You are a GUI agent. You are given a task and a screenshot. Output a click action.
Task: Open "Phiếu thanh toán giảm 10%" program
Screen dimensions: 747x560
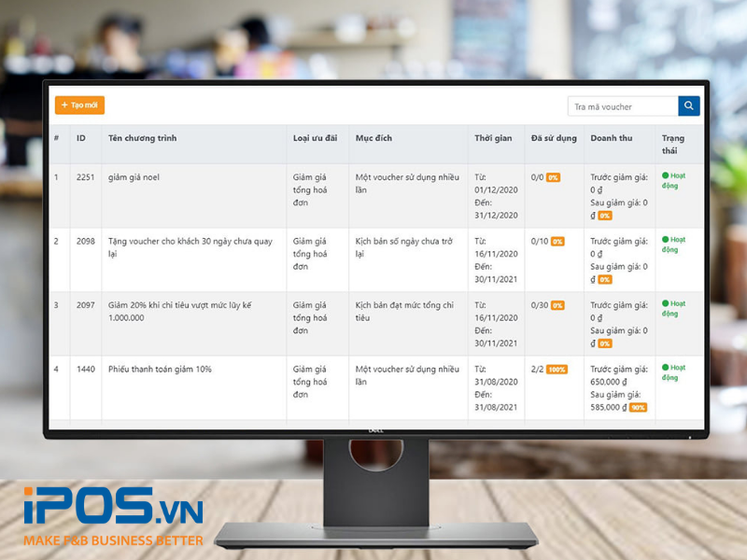pos(160,370)
